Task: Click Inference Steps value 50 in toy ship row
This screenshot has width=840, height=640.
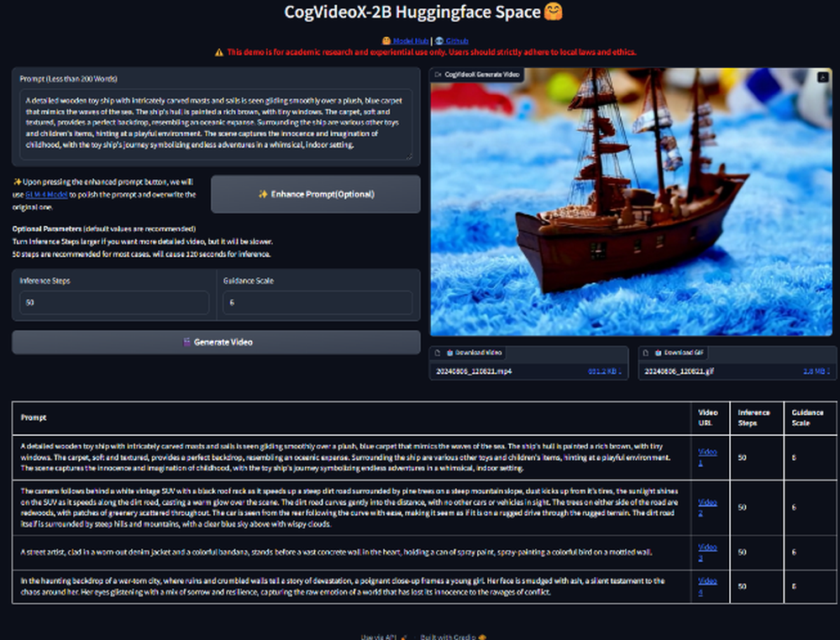Action: point(742,458)
